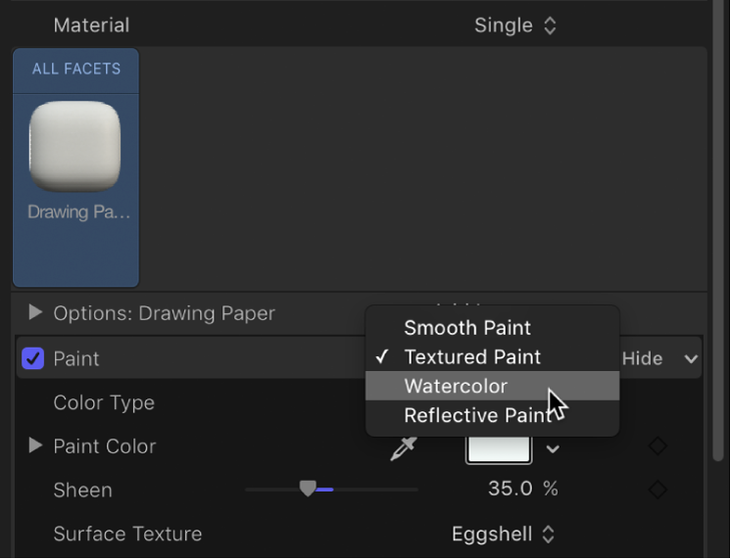The width and height of the screenshot is (730, 560).
Task: Click the Paint Color keyframe diamond
Action: pyautogui.click(x=657, y=446)
